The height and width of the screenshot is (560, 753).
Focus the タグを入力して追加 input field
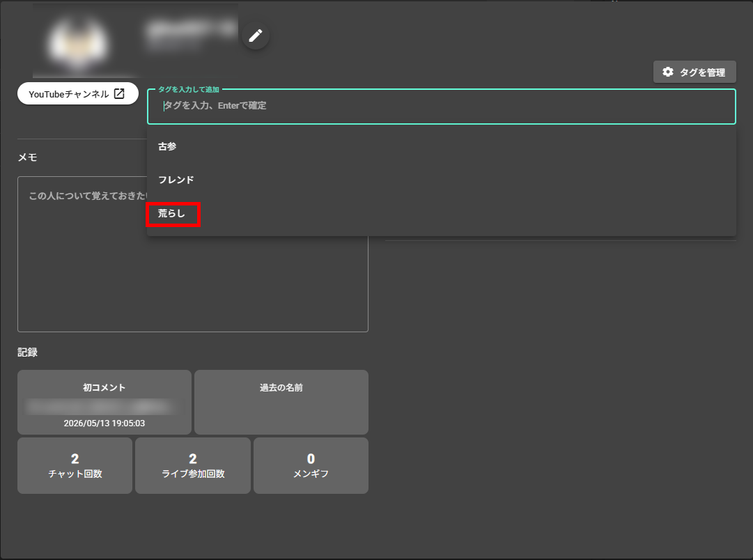pos(442,106)
